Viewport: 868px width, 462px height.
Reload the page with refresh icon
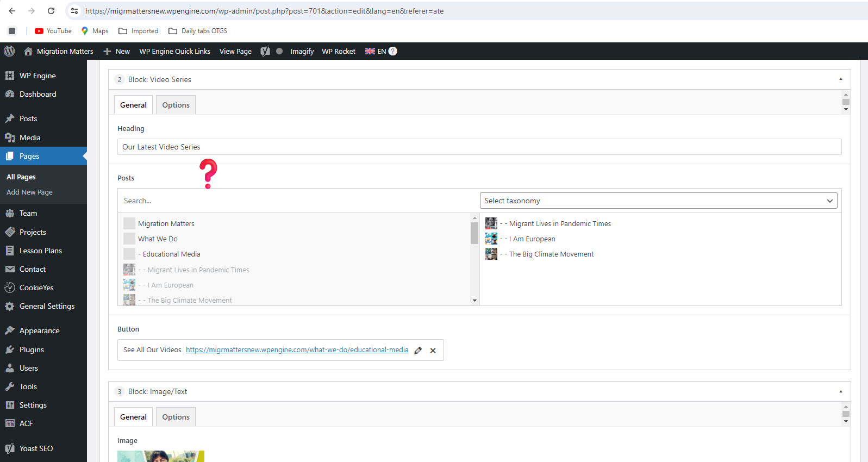tap(51, 11)
